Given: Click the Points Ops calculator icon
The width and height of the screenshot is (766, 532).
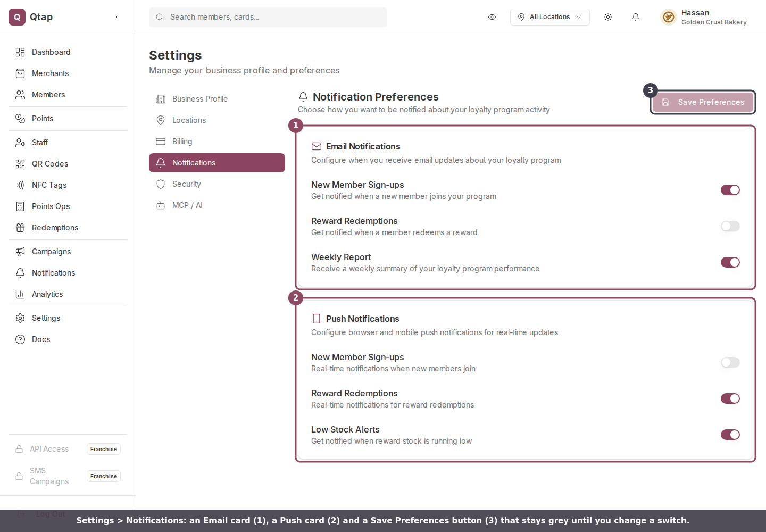Looking at the screenshot, I should click(20, 206).
